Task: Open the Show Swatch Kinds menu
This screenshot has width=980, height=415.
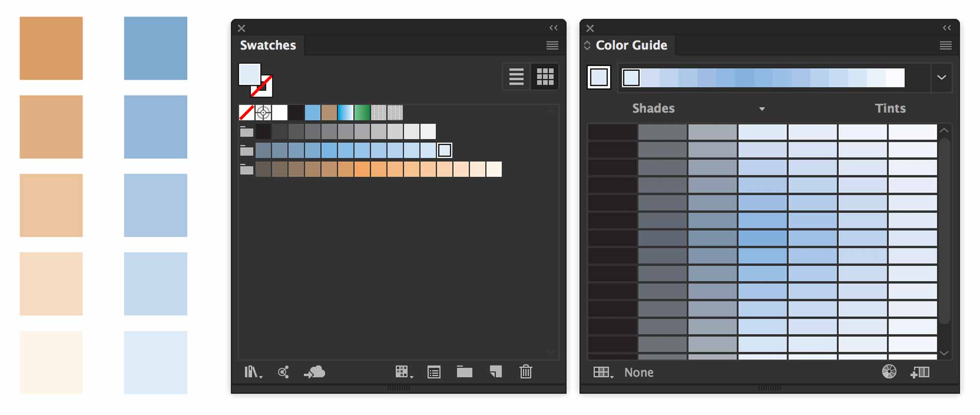Action: (x=404, y=372)
